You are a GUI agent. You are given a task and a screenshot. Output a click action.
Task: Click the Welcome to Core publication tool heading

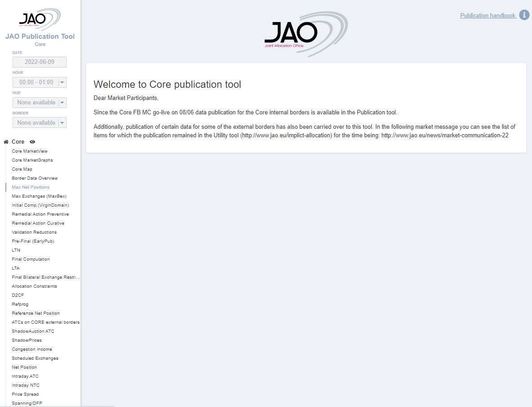167,84
